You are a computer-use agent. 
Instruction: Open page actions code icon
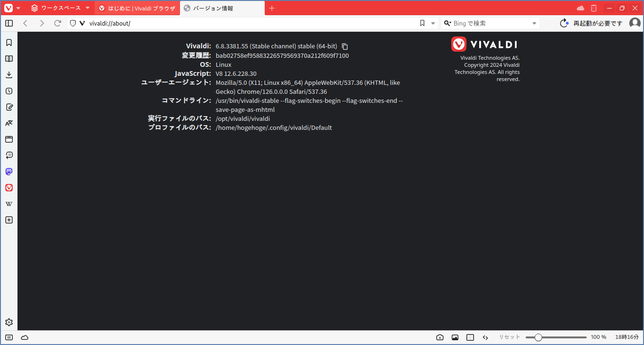coord(485,337)
